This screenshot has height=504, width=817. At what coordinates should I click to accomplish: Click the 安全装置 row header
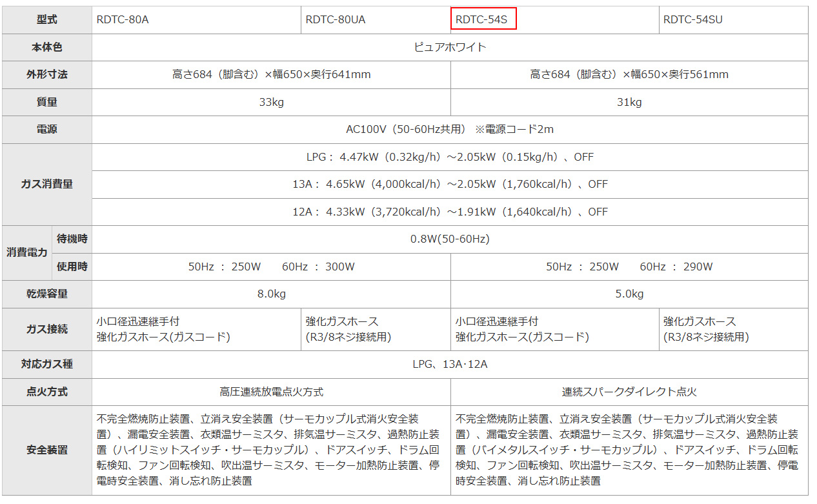click(46, 450)
